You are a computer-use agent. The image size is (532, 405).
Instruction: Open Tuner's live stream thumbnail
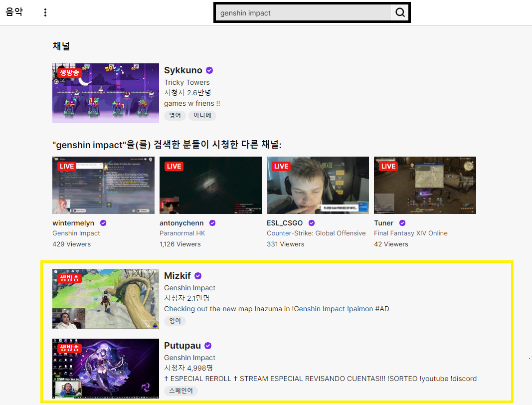(x=425, y=185)
